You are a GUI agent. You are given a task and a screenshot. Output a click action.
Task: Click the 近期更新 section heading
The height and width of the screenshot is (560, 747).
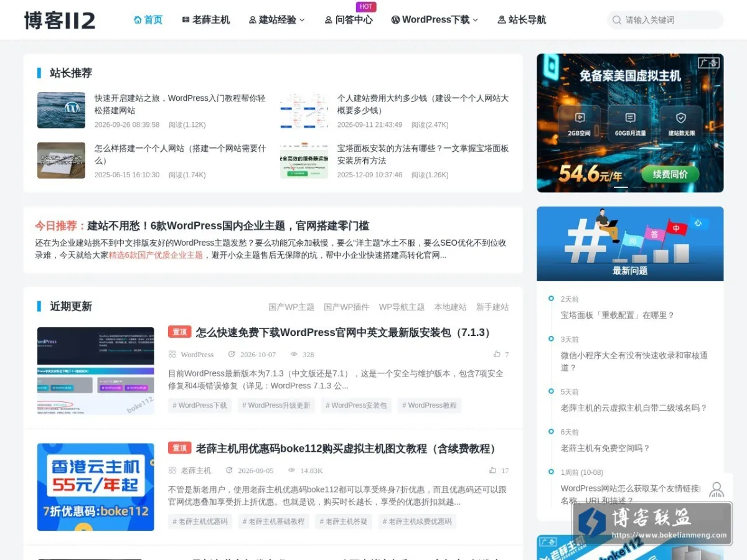tap(71, 306)
